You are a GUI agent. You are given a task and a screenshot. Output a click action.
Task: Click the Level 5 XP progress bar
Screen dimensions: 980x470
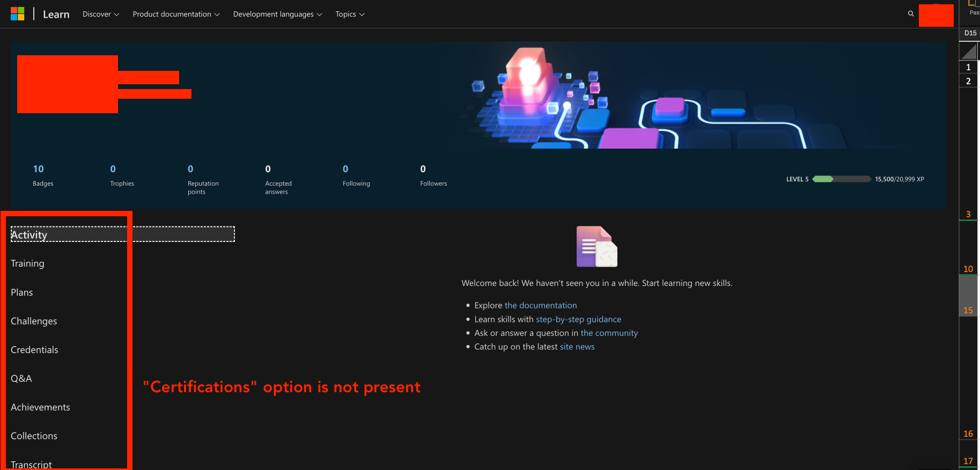tap(842, 179)
